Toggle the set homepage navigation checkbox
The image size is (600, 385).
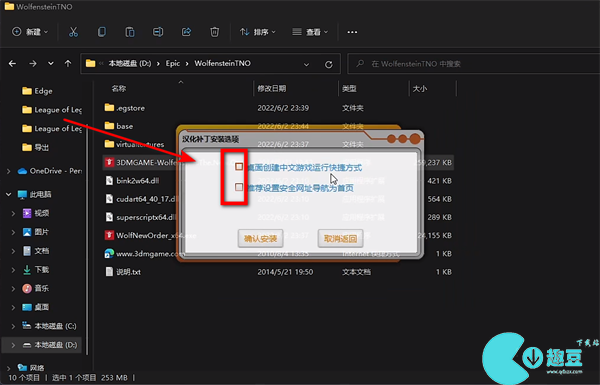coord(239,187)
